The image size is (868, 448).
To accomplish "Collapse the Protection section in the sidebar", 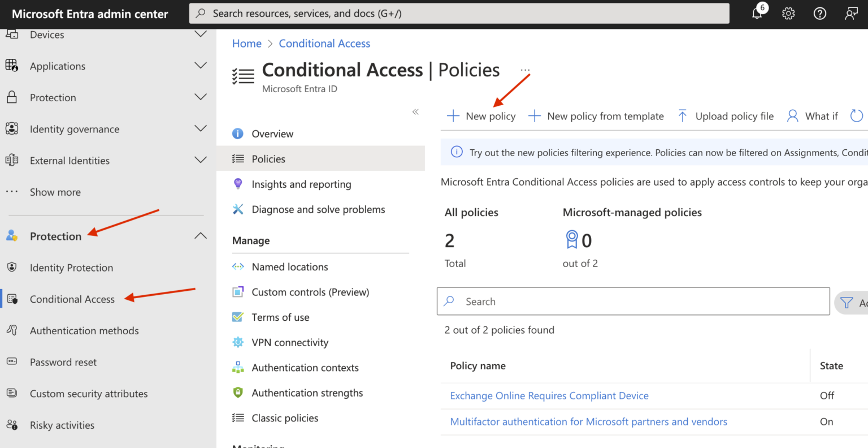I will click(x=201, y=235).
